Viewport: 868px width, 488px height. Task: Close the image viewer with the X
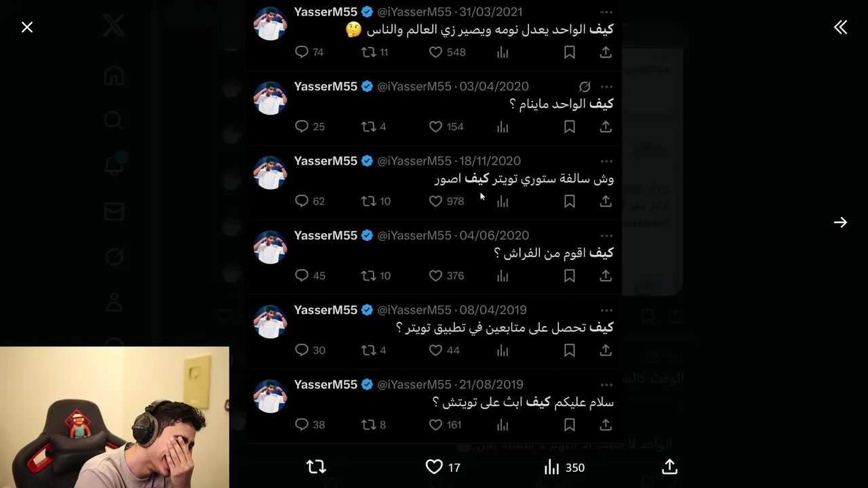click(27, 27)
